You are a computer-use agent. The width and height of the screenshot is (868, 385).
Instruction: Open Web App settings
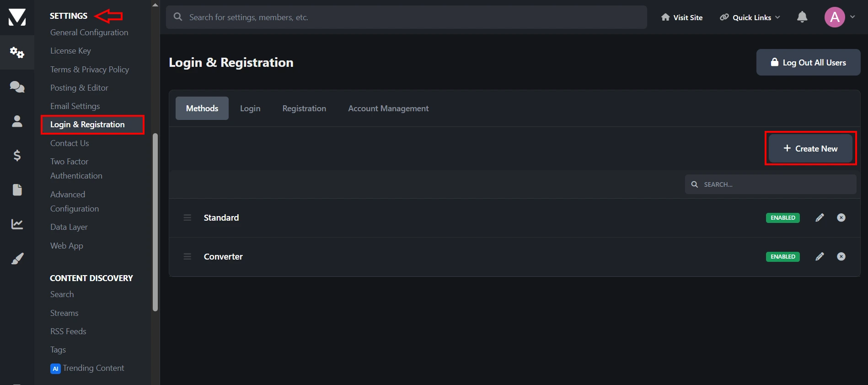[67, 246]
